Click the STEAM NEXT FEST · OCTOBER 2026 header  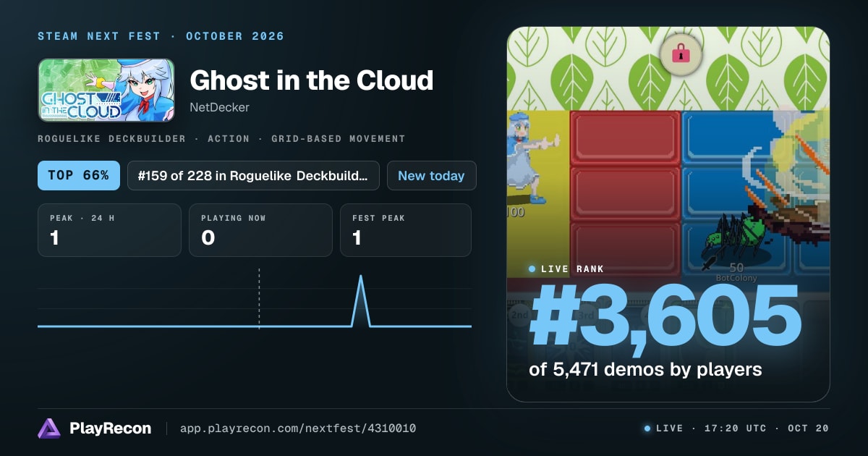pyautogui.click(x=161, y=36)
